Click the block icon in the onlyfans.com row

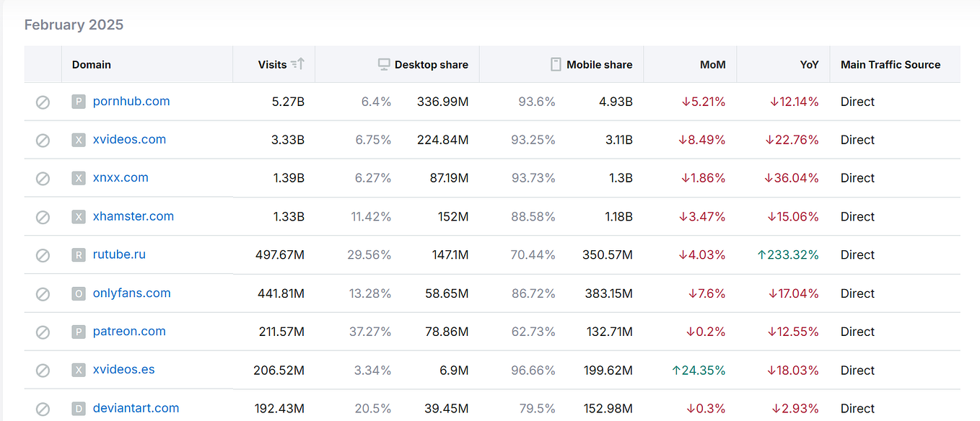[x=43, y=294]
